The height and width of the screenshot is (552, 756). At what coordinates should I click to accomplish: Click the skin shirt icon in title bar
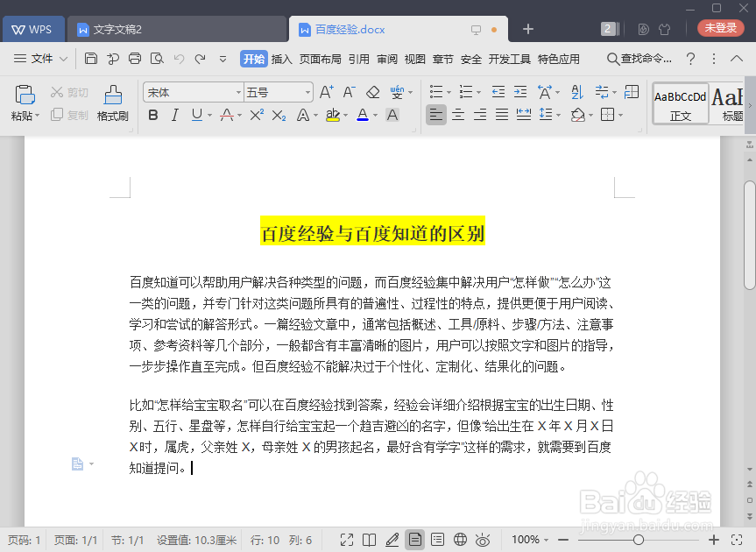[x=665, y=30]
